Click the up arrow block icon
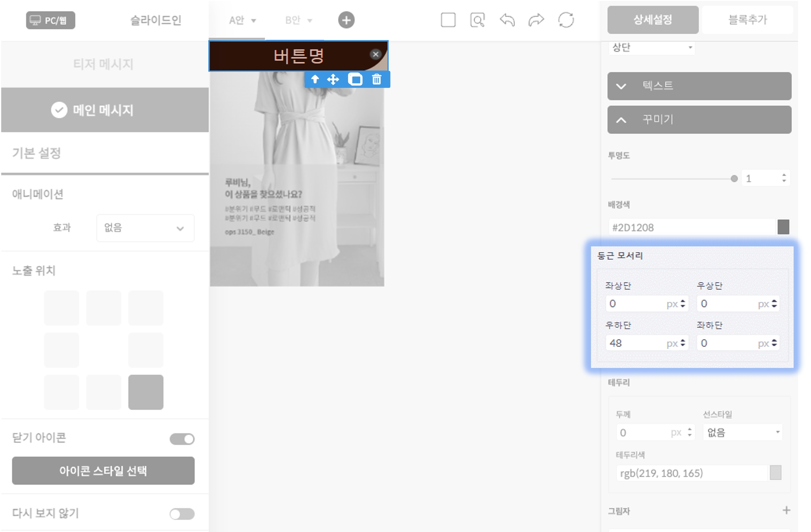The width and height of the screenshot is (811, 532). 315,80
